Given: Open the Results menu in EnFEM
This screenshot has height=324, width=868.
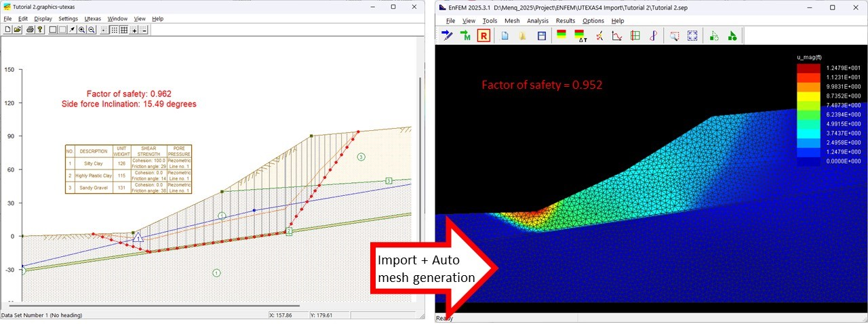Looking at the screenshot, I should pyautogui.click(x=565, y=21).
